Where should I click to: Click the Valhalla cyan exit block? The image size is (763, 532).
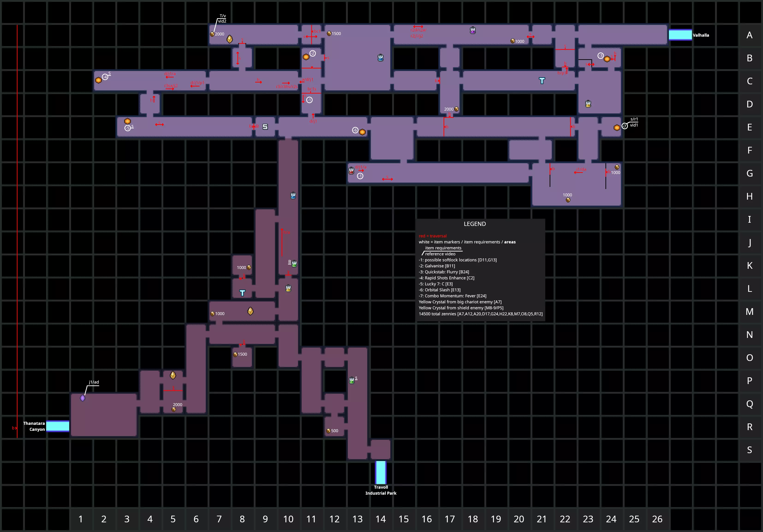(680, 35)
